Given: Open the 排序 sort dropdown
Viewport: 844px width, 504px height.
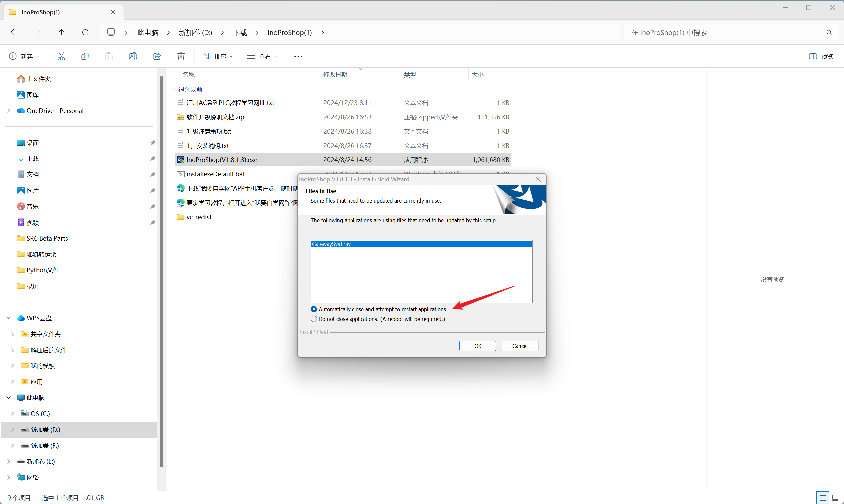Looking at the screenshot, I should coord(217,56).
